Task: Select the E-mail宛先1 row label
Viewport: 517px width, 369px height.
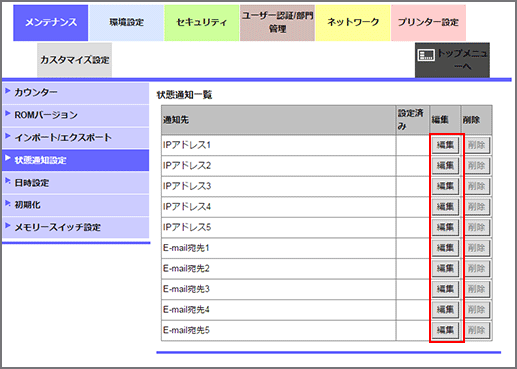Action: (x=186, y=248)
